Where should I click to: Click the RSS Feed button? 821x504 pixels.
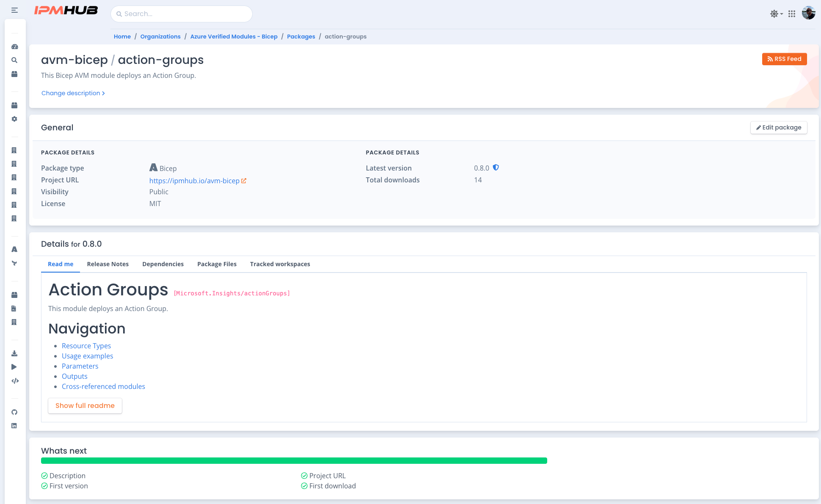pyautogui.click(x=784, y=59)
